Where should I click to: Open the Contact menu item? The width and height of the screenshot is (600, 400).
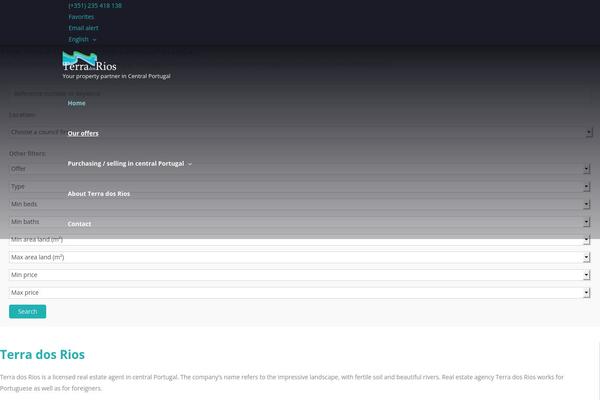click(x=79, y=224)
